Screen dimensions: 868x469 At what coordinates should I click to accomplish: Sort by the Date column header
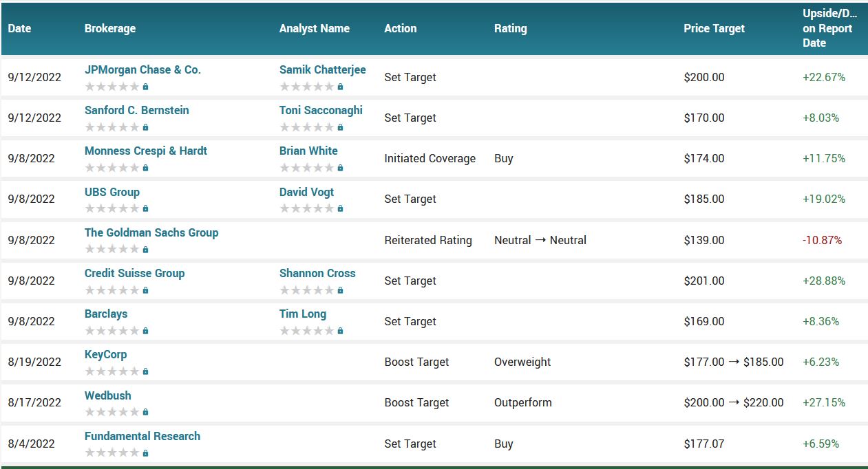click(x=19, y=29)
